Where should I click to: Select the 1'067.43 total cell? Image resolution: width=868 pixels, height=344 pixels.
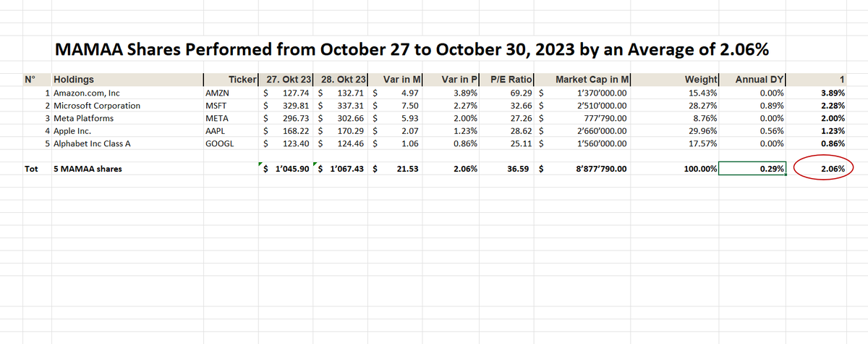coord(341,169)
